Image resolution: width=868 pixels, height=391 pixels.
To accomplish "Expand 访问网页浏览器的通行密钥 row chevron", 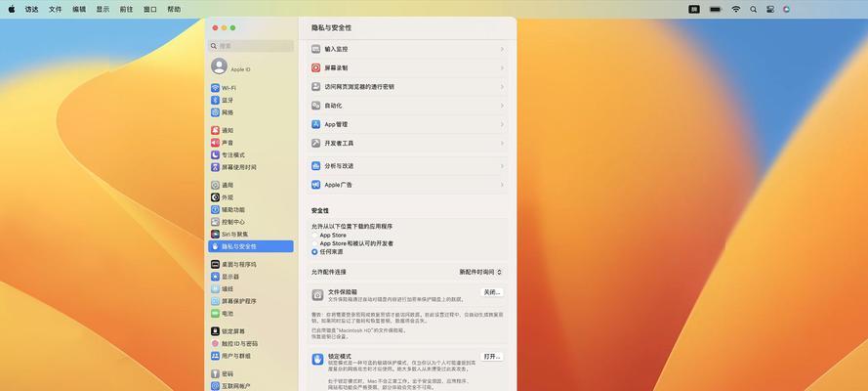I will pos(502,87).
